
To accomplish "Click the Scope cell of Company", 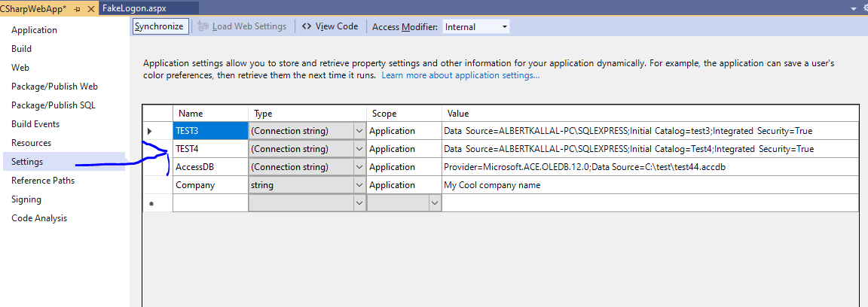I will point(404,185).
